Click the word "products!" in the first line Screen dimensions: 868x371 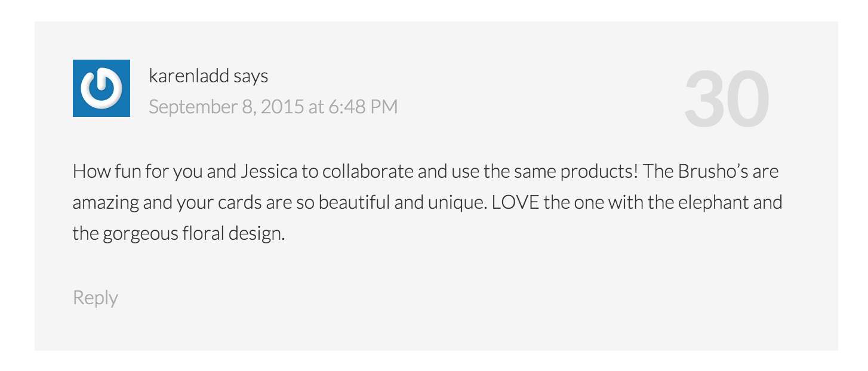(599, 172)
